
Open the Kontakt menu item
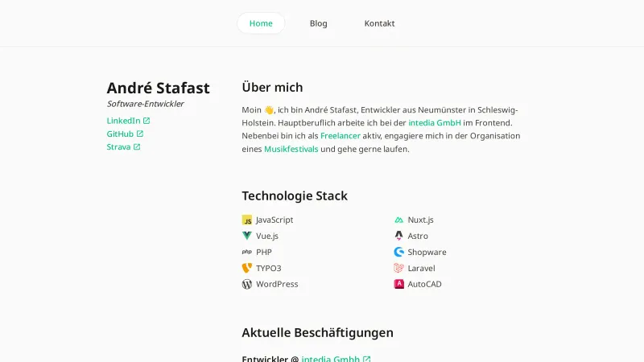point(379,23)
